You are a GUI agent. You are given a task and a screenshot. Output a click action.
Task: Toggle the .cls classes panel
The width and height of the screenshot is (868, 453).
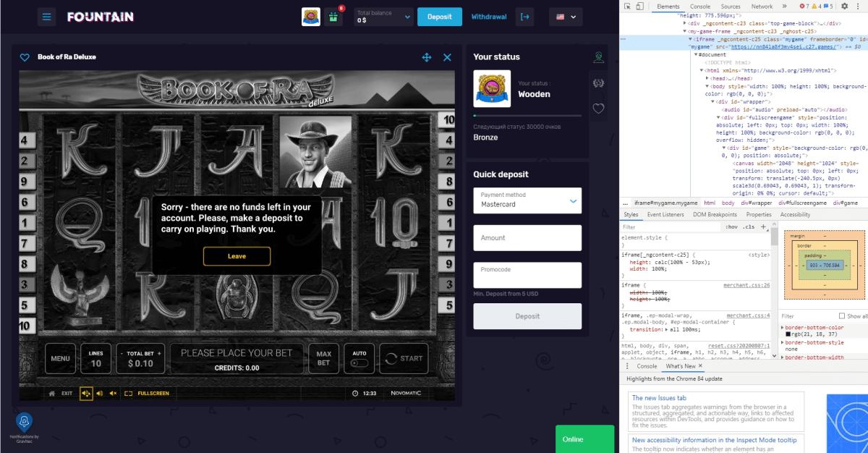[x=749, y=227]
